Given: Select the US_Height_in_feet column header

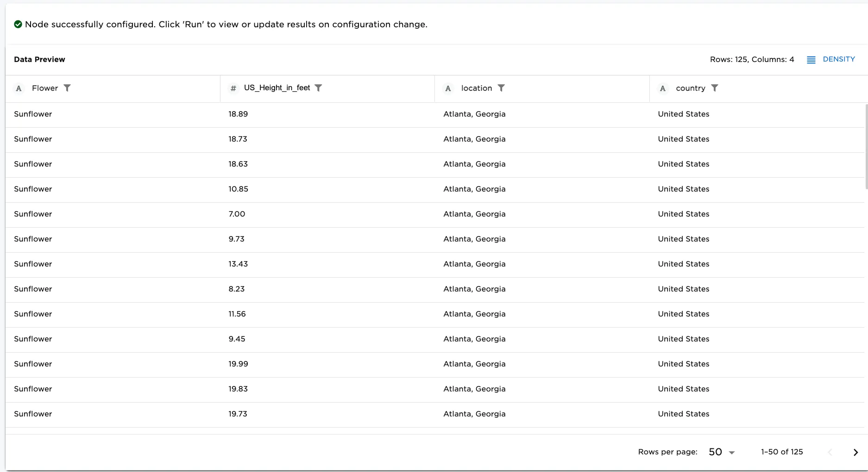Looking at the screenshot, I should pos(277,88).
